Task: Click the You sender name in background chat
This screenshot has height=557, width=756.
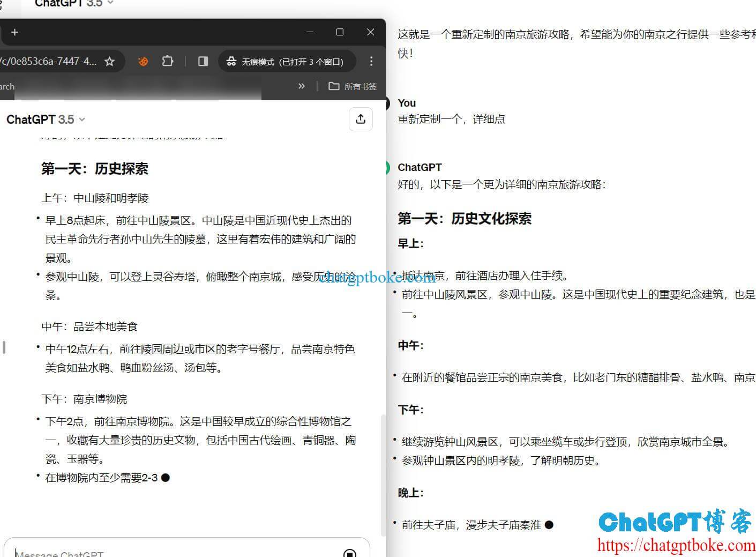Action: tap(407, 103)
